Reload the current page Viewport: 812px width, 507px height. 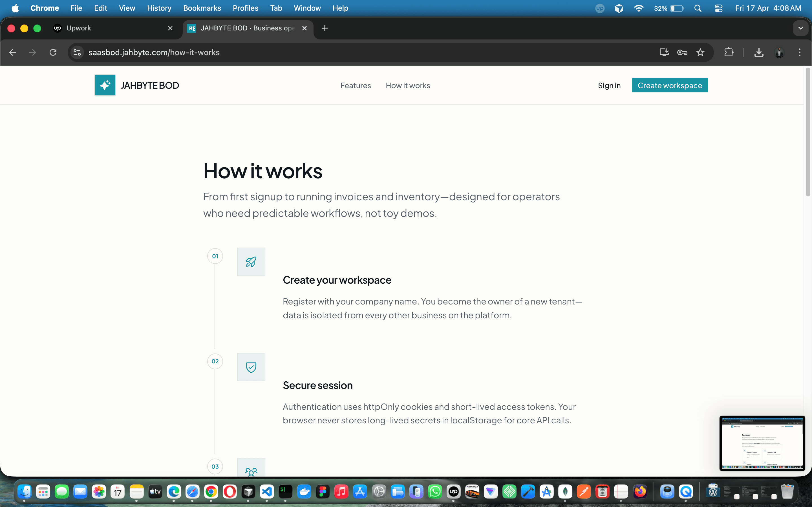[x=53, y=52]
